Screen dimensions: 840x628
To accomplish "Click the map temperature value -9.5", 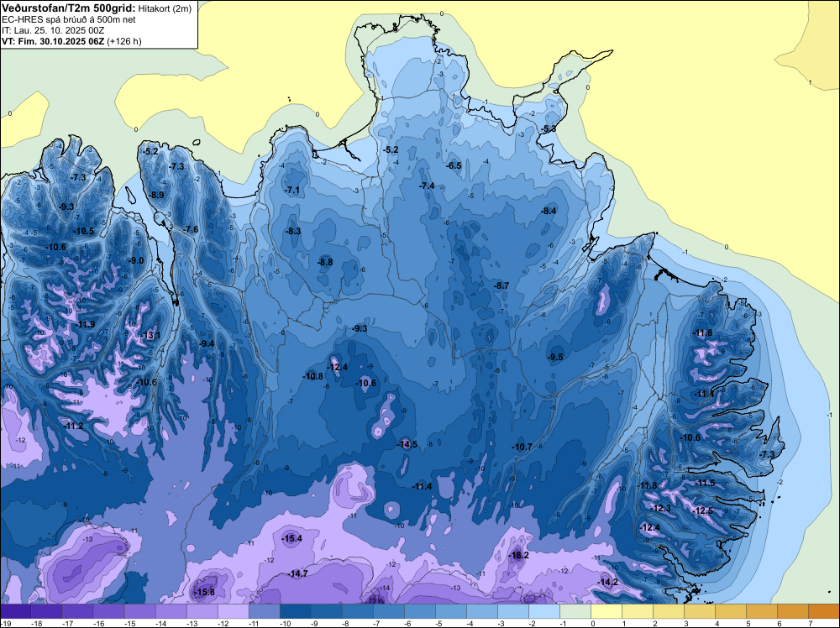I will pos(555,357).
